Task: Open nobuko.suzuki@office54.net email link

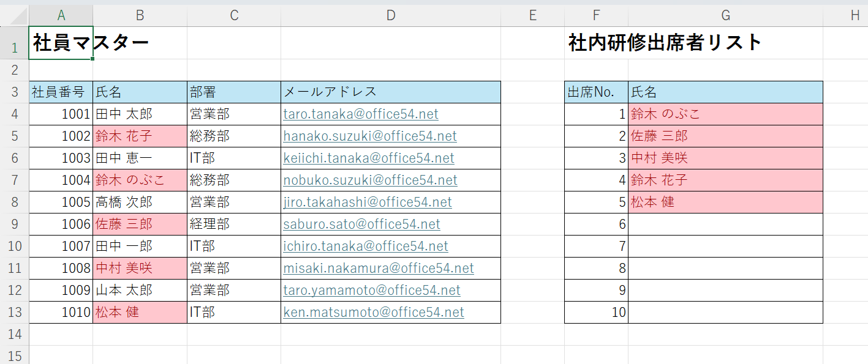Action: click(x=370, y=180)
